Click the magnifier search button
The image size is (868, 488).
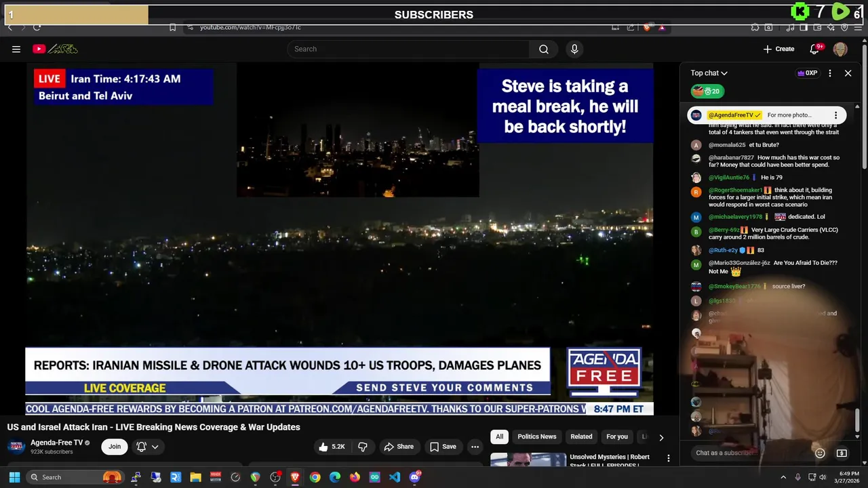(x=544, y=49)
